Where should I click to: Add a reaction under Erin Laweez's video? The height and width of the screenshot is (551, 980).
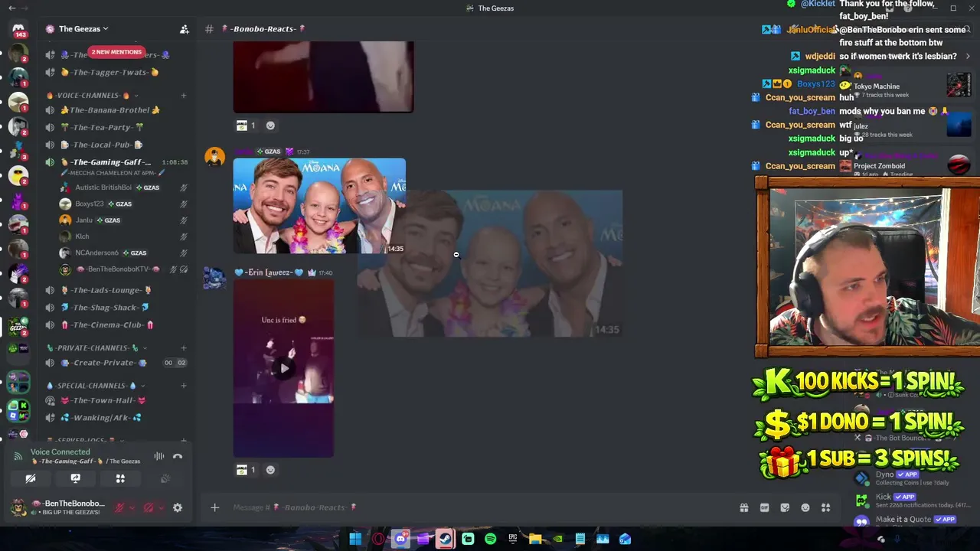(270, 470)
